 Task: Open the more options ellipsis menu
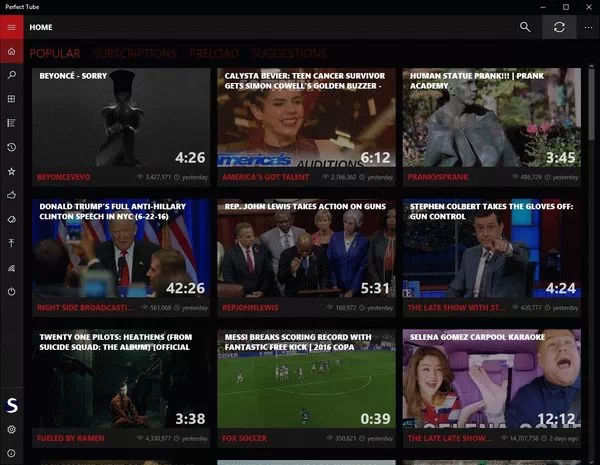click(588, 27)
